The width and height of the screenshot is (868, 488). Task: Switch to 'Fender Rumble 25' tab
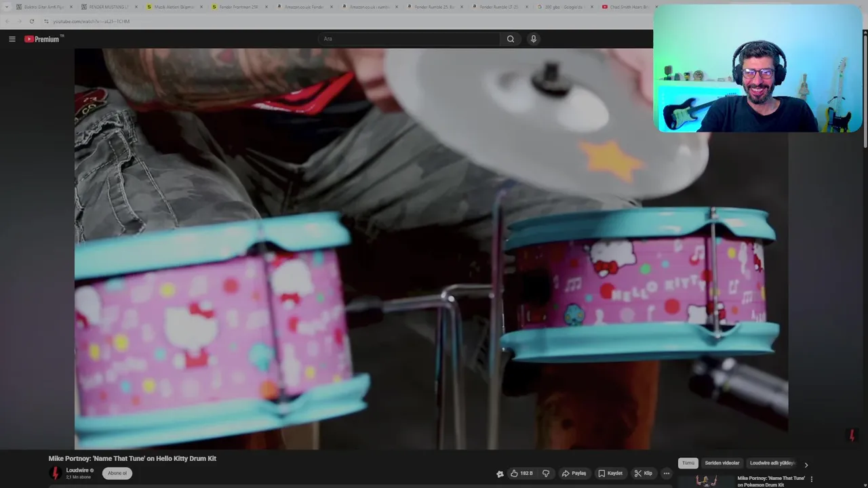coord(433,7)
